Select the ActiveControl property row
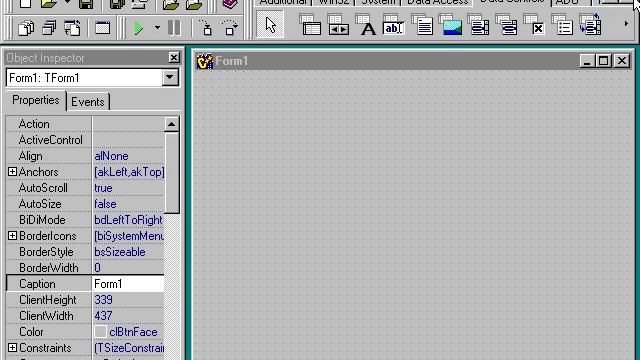This screenshot has height=360, width=640. pyautogui.click(x=85, y=140)
